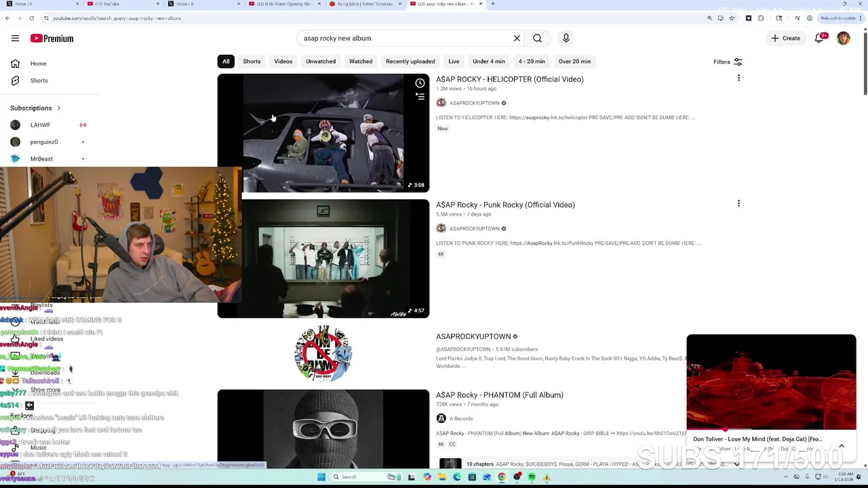Open the LAHWF subscription channel

coord(40,125)
